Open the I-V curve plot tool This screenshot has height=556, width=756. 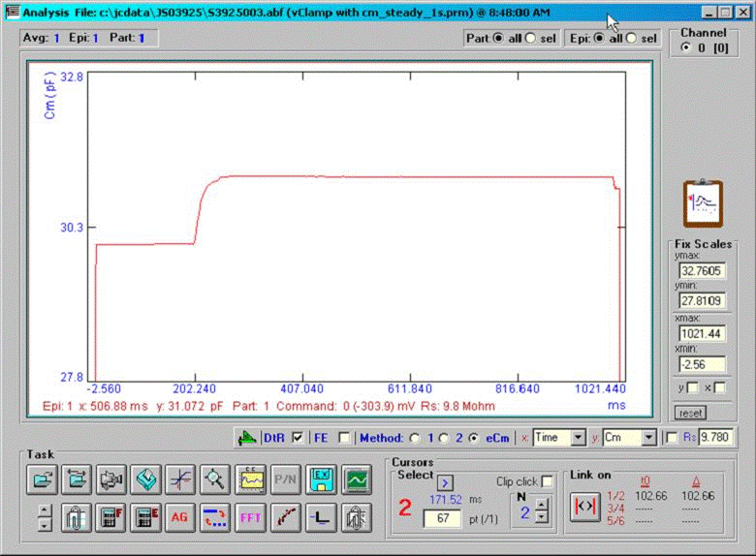point(180,479)
